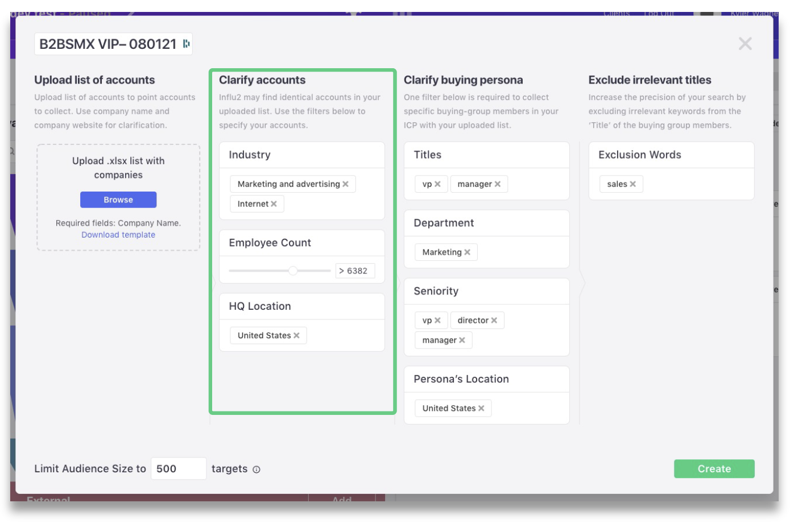The image size is (794, 532).
Task: Open the Download template link
Action: (118, 235)
